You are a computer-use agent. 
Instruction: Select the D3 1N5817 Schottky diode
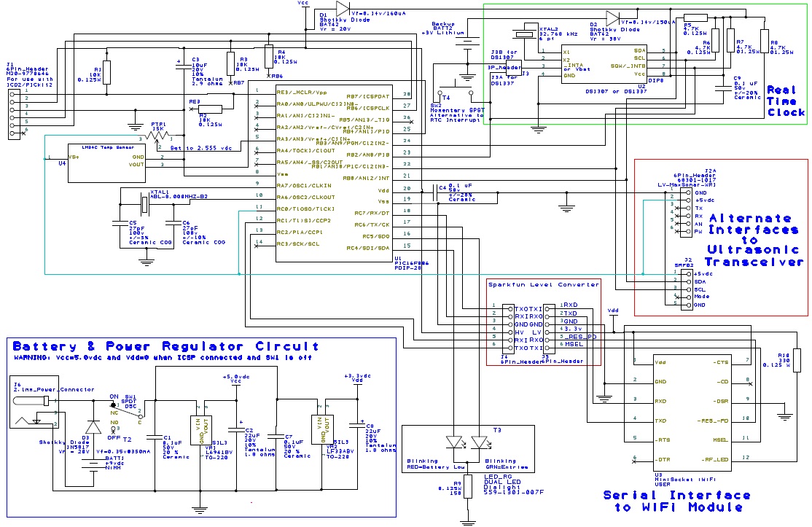click(x=94, y=425)
